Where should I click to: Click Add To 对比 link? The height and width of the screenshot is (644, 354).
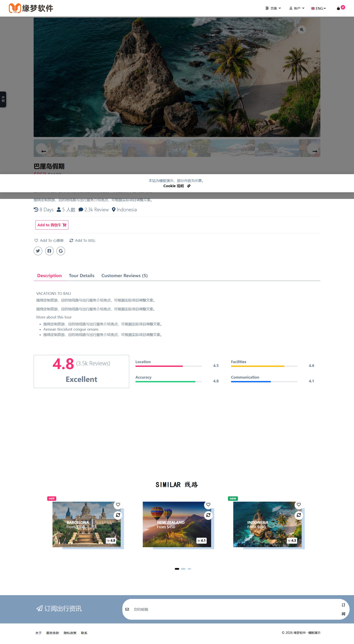pyautogui.click(x=82, y=240)
